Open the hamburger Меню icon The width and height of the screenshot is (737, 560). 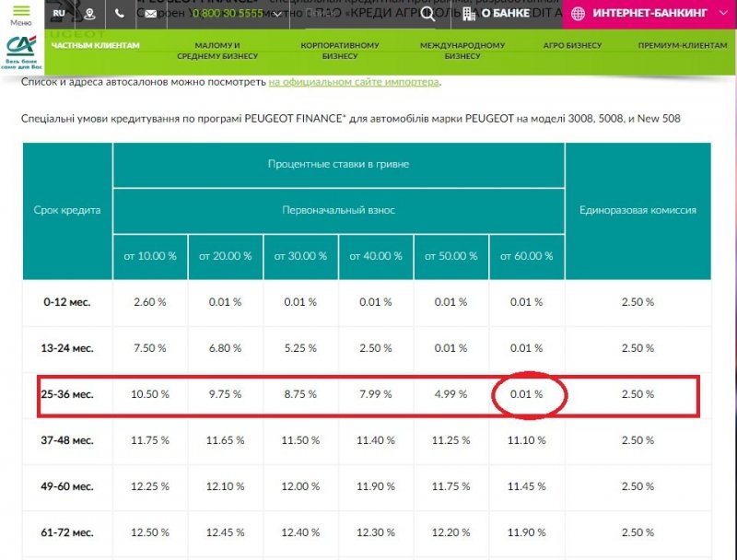click(20, 13)
